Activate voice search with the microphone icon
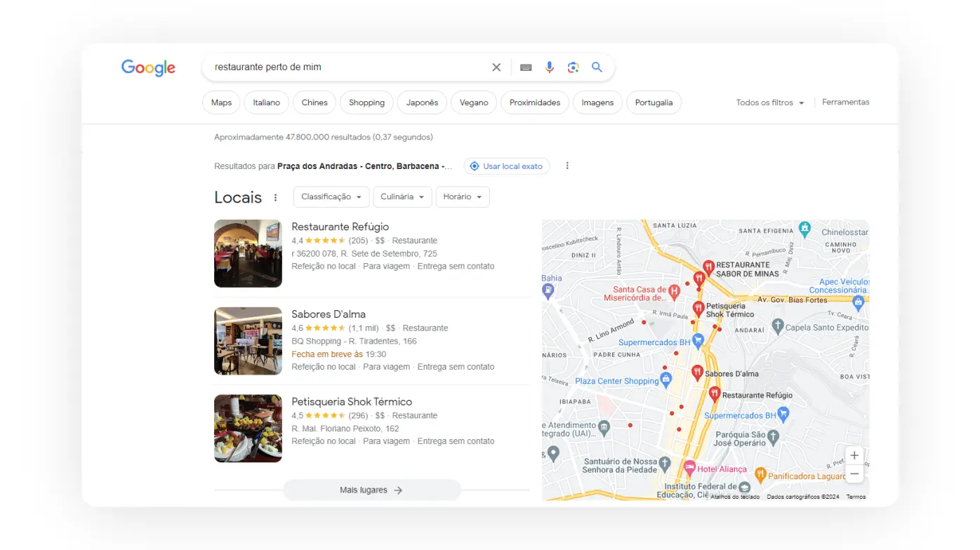The image size is (980, 550). click(x=550, y=67)
